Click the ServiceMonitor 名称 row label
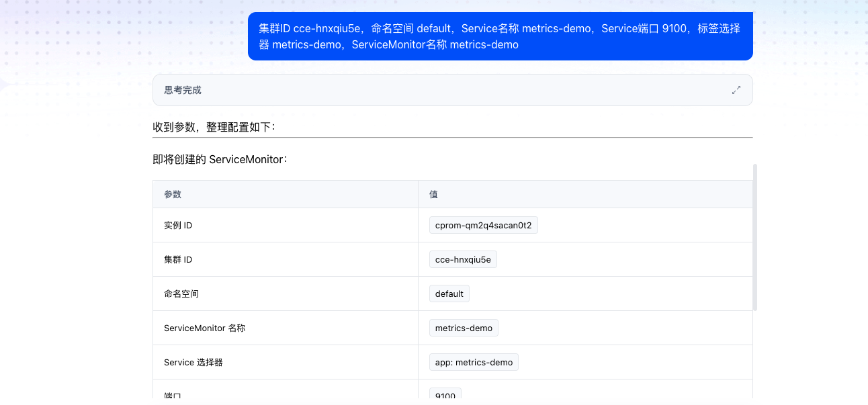Screen dimensions: 868x405 [x=204, y=328]
